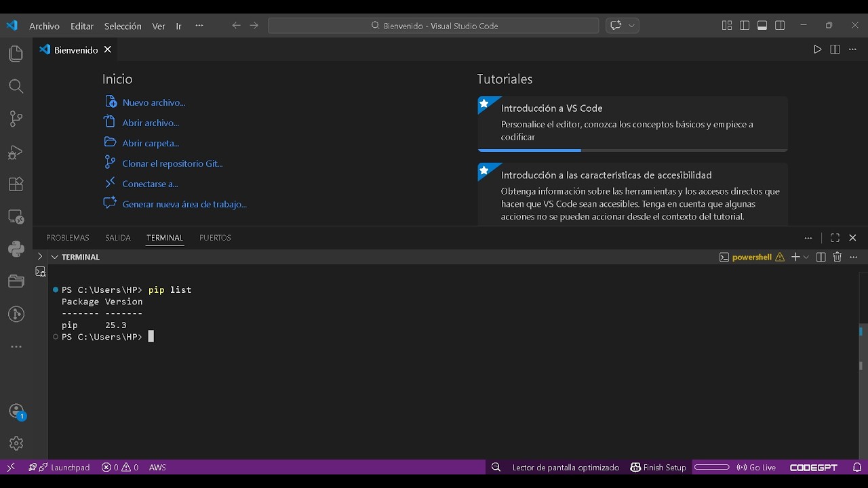Image resolution: width=868 pixels, height=488 pixels.
Task: Go forward in navigation history
Action: coord(254,26)
